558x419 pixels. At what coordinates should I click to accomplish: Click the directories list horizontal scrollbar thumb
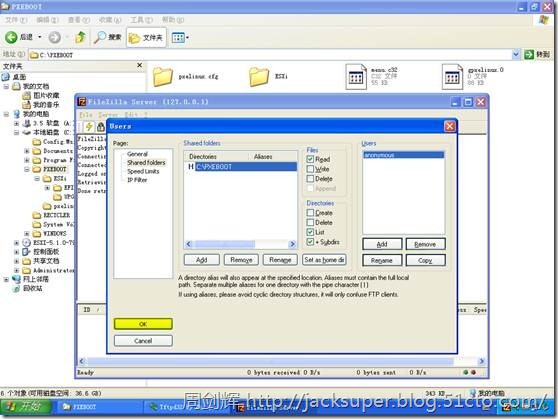(x=224, y=244)
